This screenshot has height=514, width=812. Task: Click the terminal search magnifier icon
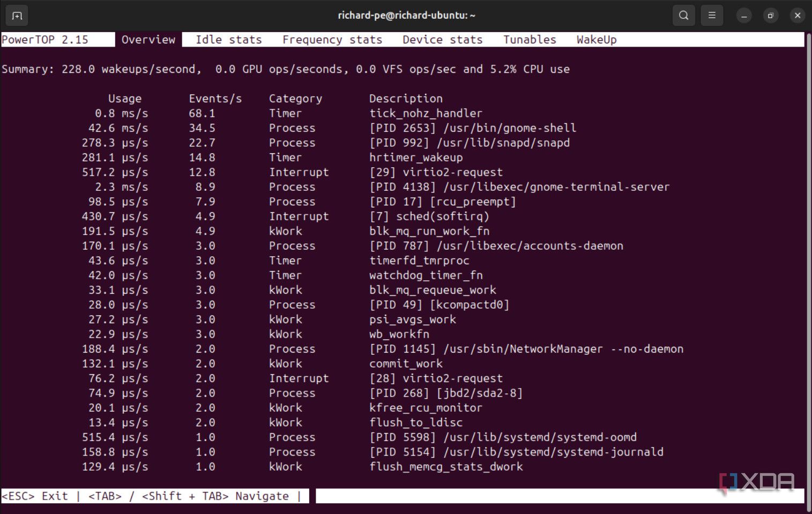click(683, 16)
